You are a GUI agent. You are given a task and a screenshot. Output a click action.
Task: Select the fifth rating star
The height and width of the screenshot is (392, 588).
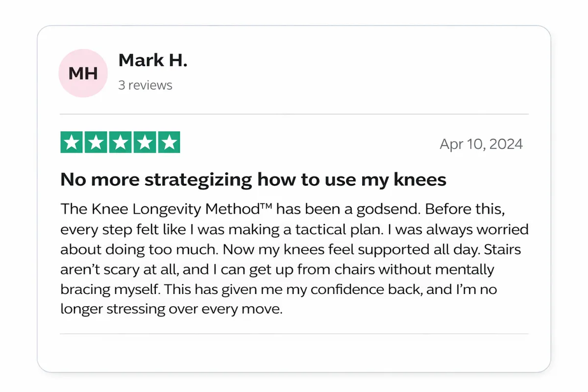168,143
